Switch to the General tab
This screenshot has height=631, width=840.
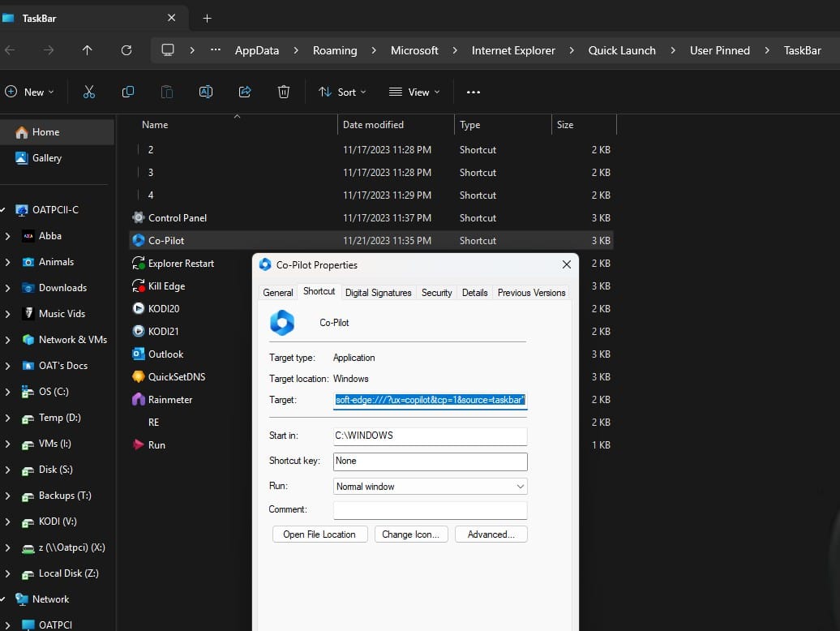277,293
